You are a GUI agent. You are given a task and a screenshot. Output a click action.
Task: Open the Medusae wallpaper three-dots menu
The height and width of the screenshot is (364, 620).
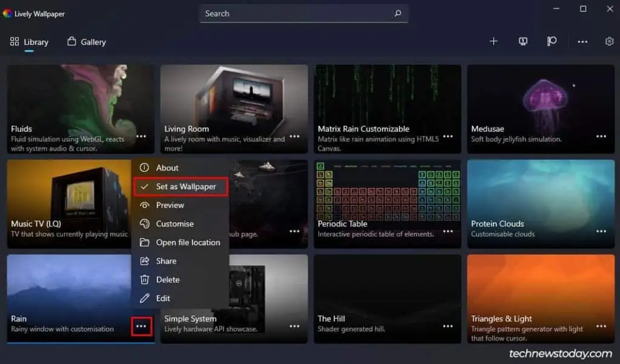point(601,136)
